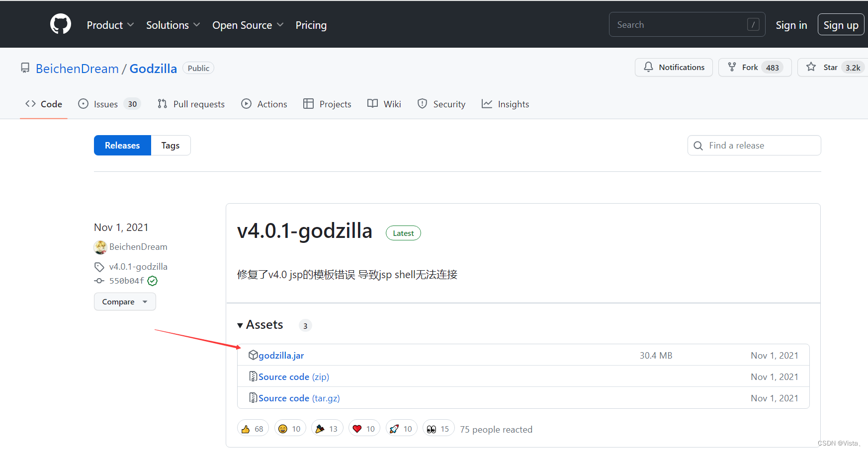The height and width of the screenshot is (451, 868).
Task: Open the Wiki tab
Action: pos(384,104)
